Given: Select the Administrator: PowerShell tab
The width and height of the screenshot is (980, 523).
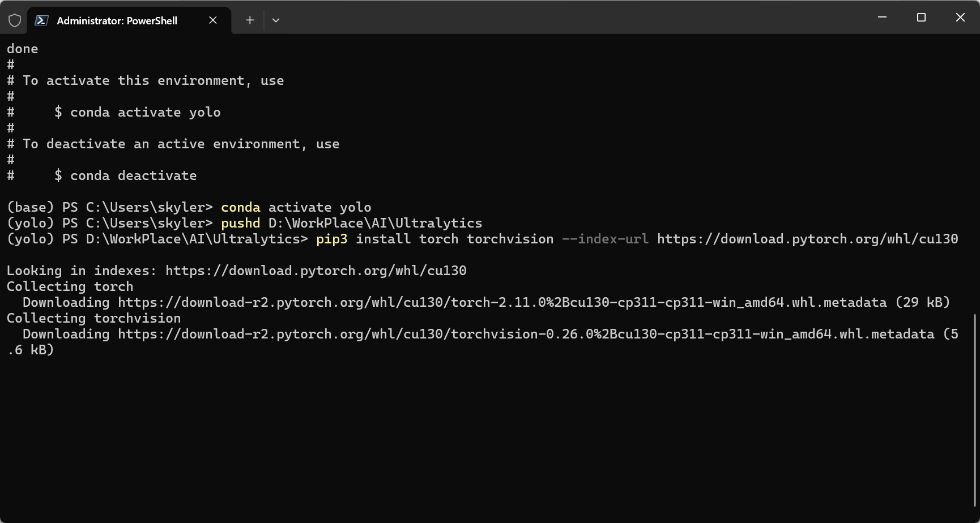Looking at the screenshot, I should pos(117,20).
